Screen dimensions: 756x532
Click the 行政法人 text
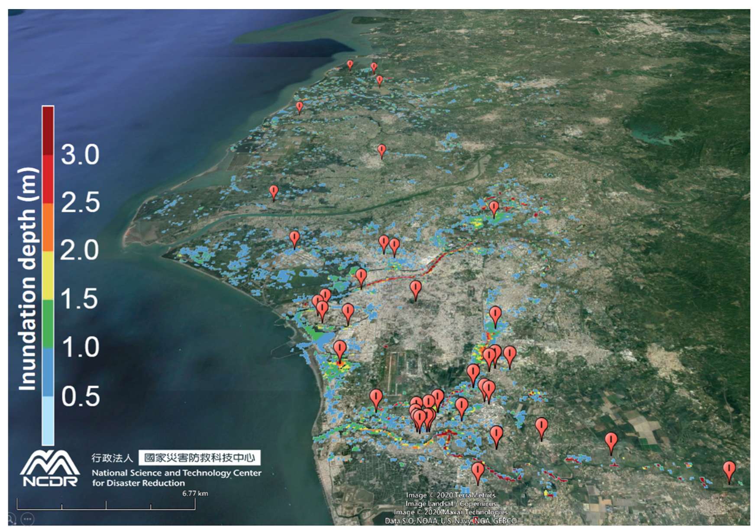click(112, 458)
